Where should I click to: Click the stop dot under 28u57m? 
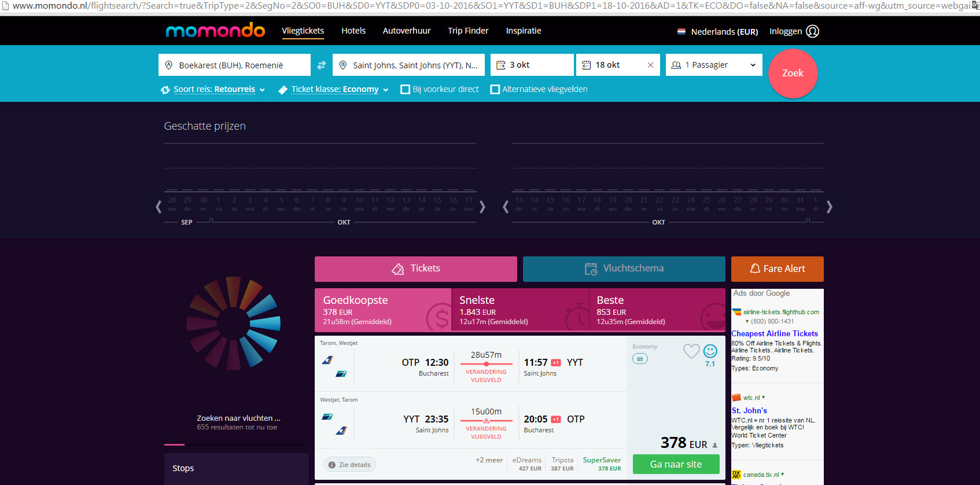tap(486, 364)
